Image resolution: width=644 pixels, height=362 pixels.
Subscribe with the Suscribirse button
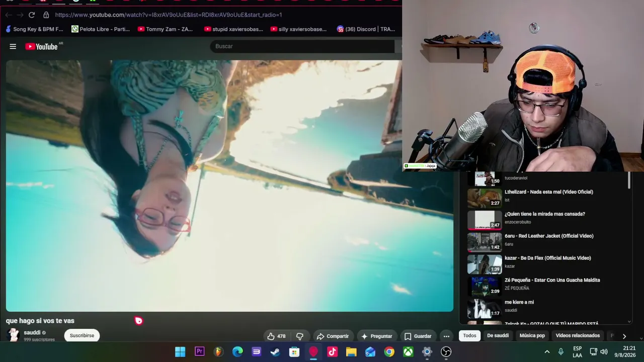pyautogui.click(x=82, y=335)
